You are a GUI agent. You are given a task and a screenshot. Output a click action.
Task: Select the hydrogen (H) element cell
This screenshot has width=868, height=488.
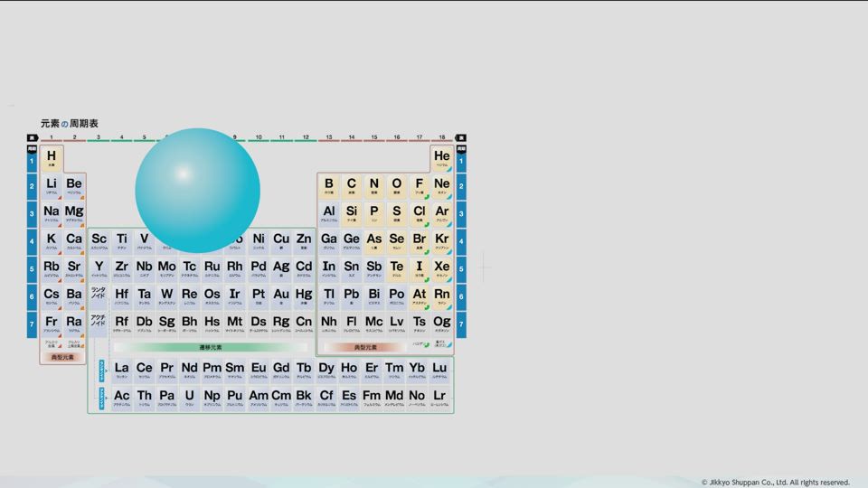coord(52,159)
